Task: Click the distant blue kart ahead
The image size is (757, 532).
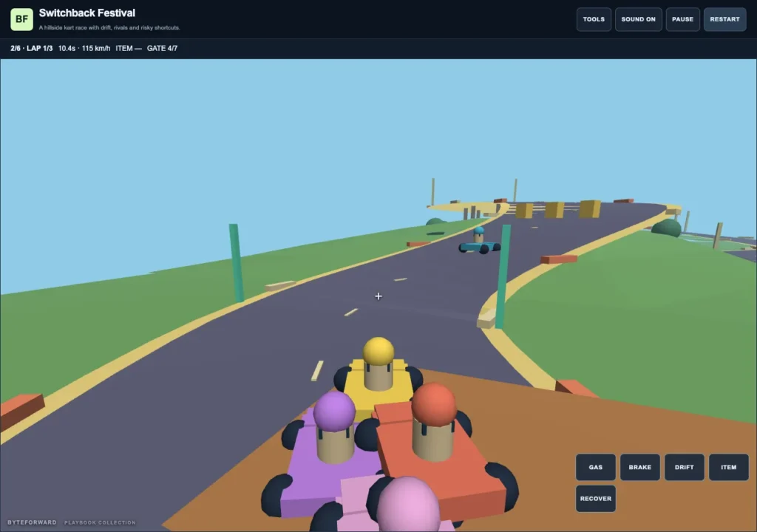Action: pyautogui.click(x=479, y=241)
